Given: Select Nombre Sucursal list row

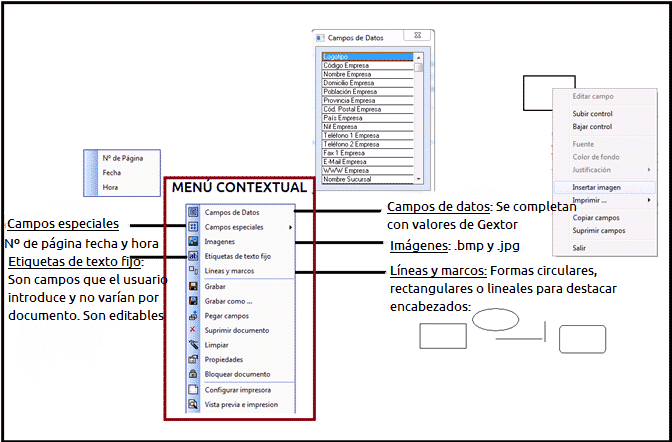Looking at the screenshot, I should tap(368, 179).
